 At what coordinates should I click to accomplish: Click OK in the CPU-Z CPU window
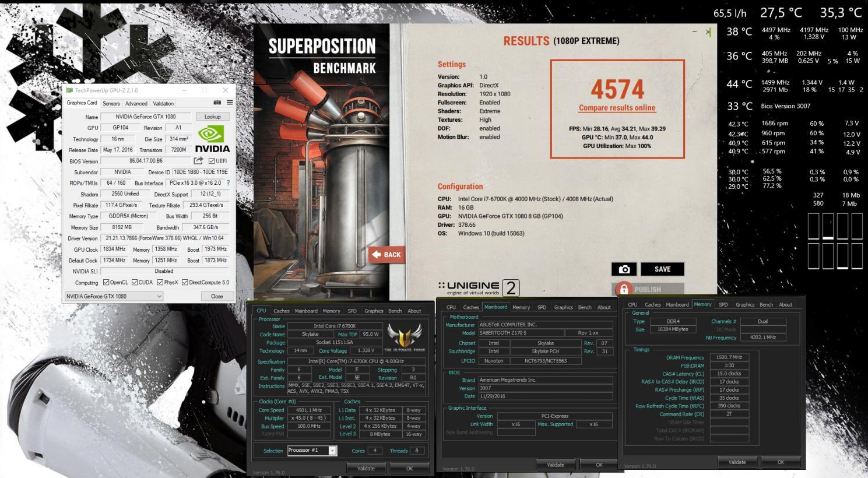coord(410,468)
